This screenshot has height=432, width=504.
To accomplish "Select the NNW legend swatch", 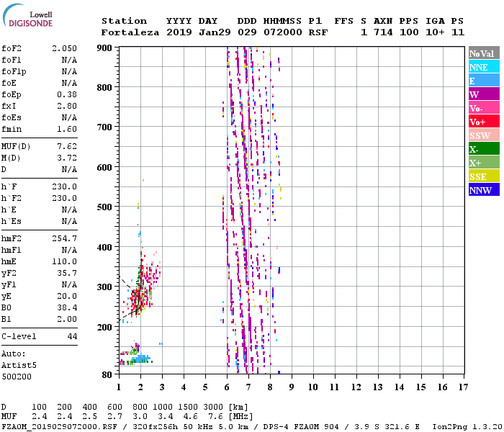I will point(484,190).
